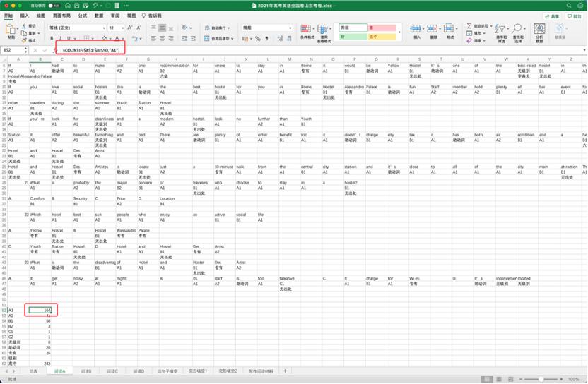Image resolution: width=588 pixels, height=384 pixels.
Task: Click the 告诉我 (Tell me) search box
Action: [152, 16]
